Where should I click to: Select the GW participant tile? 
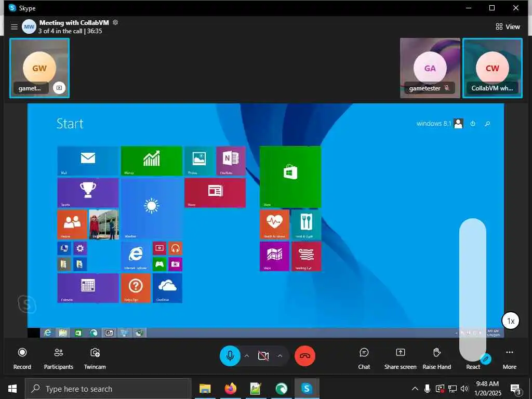tap(39, 68)
